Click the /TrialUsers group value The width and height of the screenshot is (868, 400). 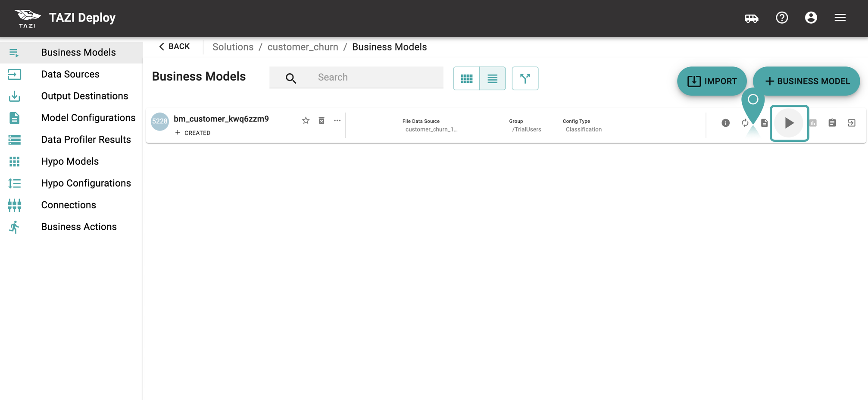tap(527, 129)
